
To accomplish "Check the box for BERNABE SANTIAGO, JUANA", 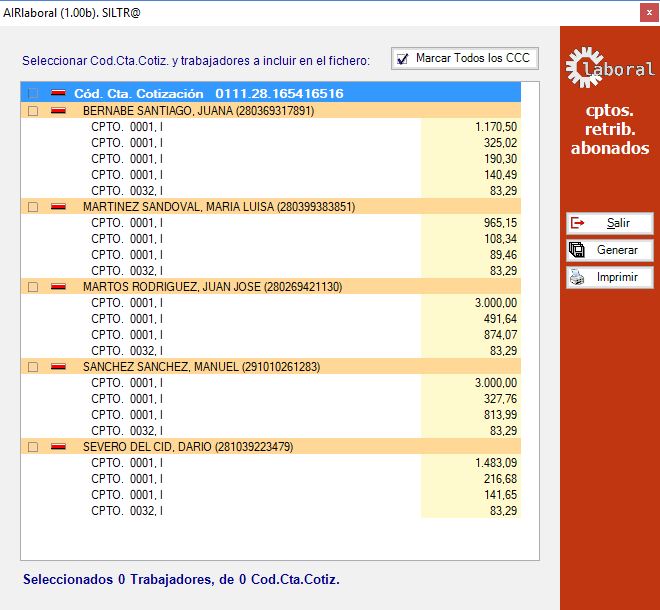I will point(33,111).
